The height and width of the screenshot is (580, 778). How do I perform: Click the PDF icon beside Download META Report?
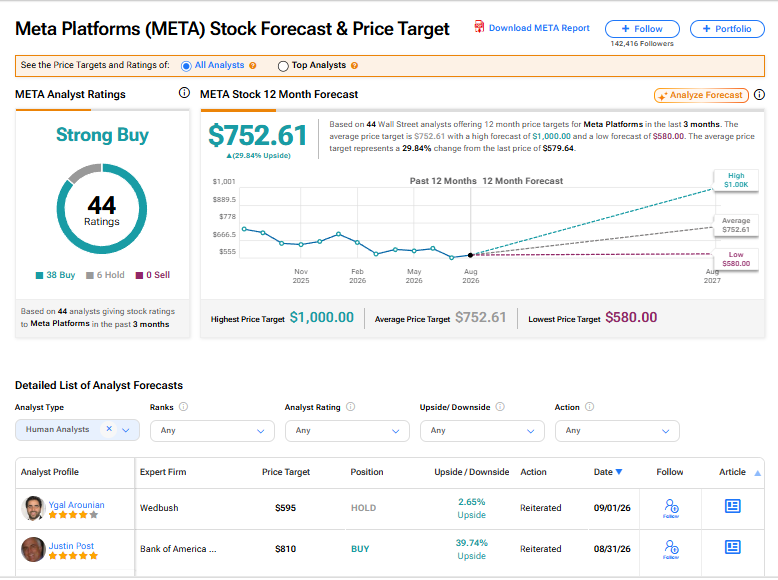pos(479,27)
